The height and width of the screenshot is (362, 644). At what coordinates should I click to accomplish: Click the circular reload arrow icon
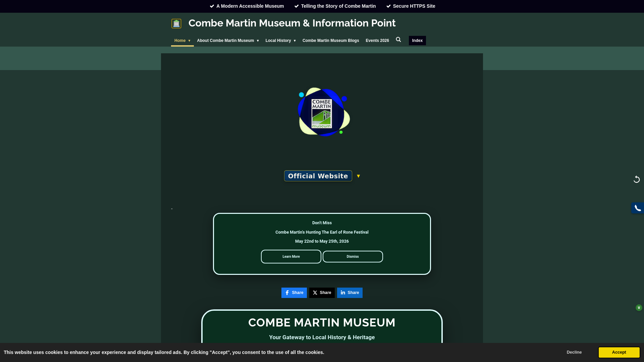(637, 180)
